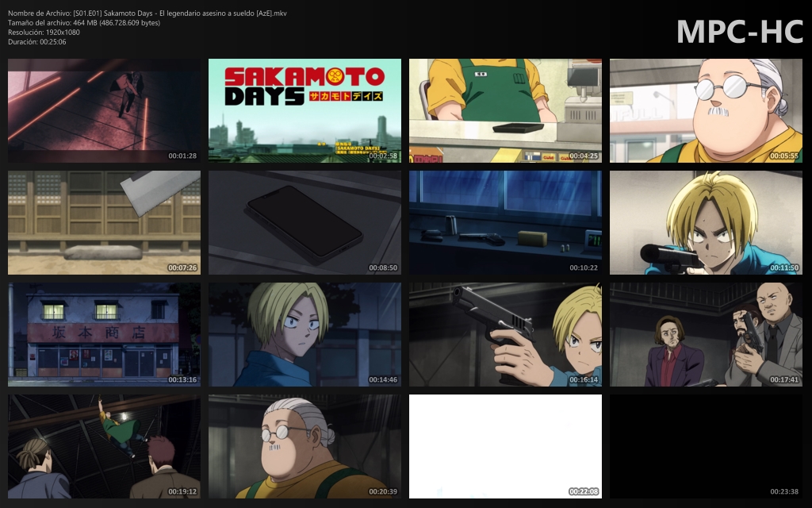Screen dimensions: 812x508
Task: Click the green apron shopkeeper thumbnail at 00:04:25
Action: [x=505, y=110]
